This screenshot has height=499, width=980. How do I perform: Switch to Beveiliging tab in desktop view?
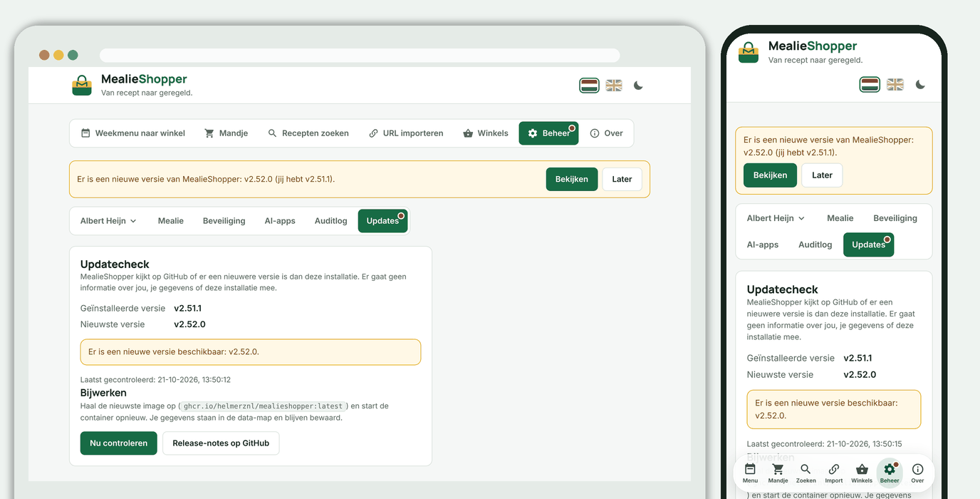pos(224,221)
